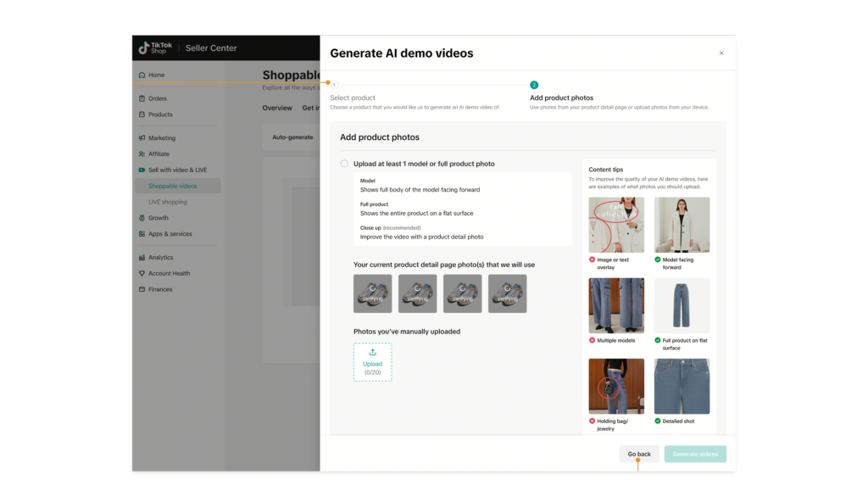
Task: Click the Account Health shield icon
Action: point(142,274)
